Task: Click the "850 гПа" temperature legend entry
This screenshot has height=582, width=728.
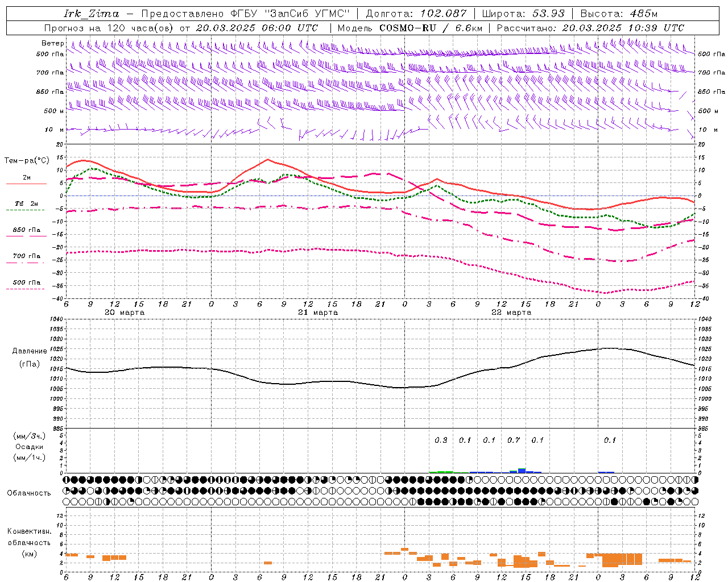Action: point(27,230)
